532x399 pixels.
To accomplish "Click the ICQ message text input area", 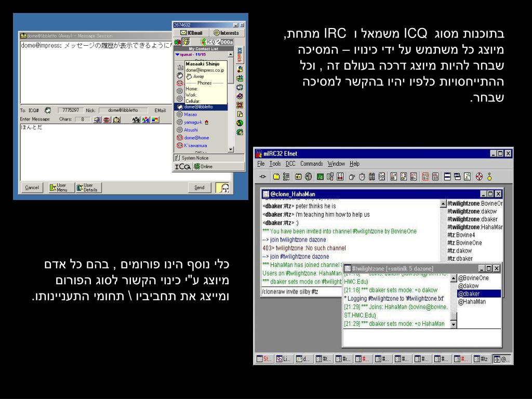I will click(x=97, y=152).
